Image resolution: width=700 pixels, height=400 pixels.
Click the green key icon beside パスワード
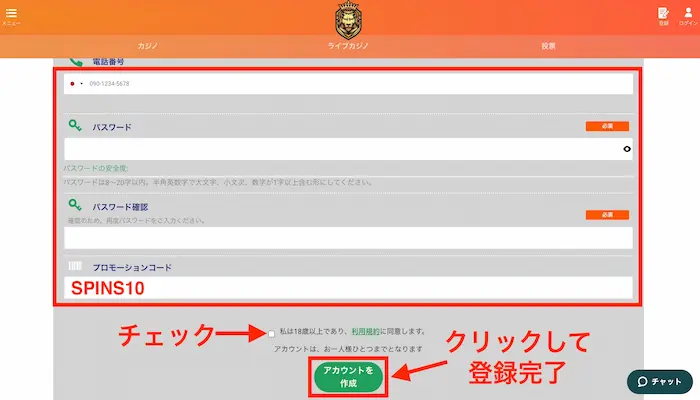[75, 126]
